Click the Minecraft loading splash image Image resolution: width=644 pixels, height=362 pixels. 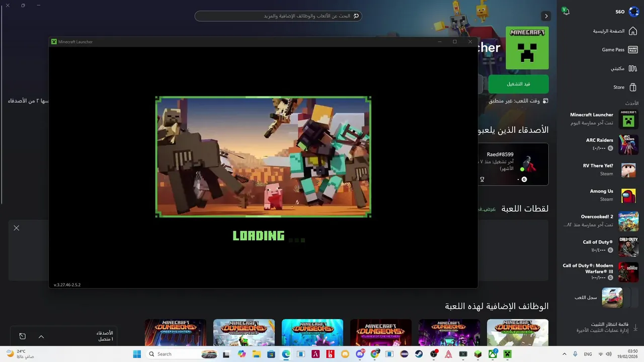pos(263,157)
